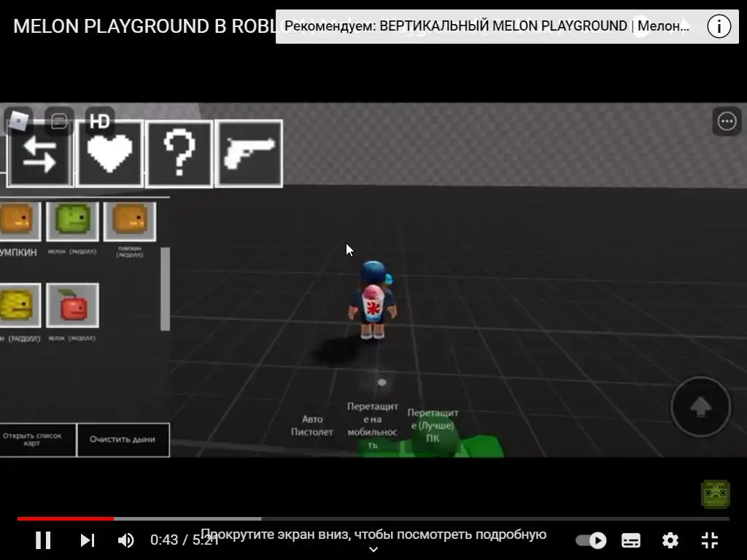Open the Roblox three-dots options
The image size is (747, 560).
[727, 121]
